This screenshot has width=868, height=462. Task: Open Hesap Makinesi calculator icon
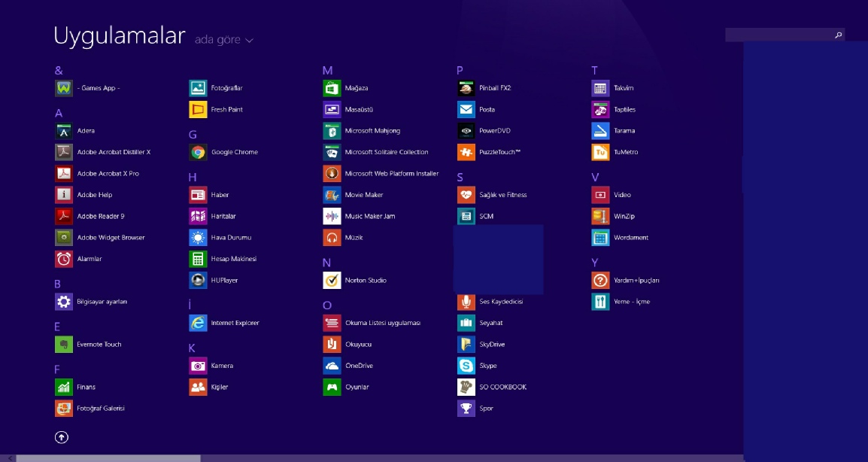coord(198,259)
